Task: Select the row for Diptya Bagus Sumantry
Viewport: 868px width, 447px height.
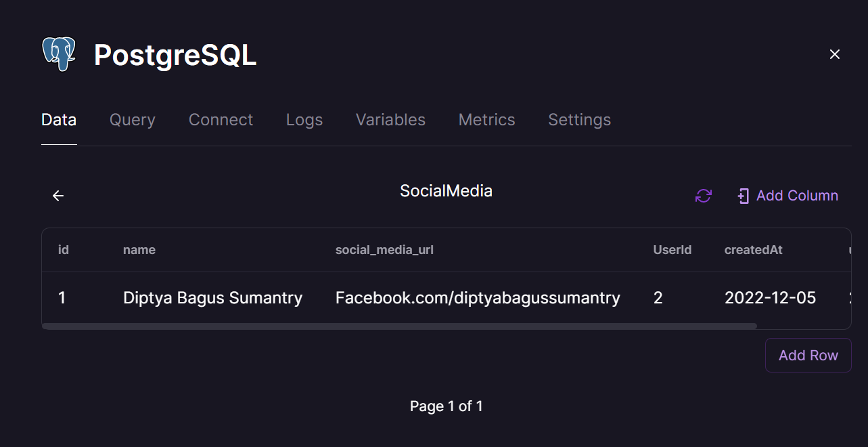Action: [x=212, y=297]
